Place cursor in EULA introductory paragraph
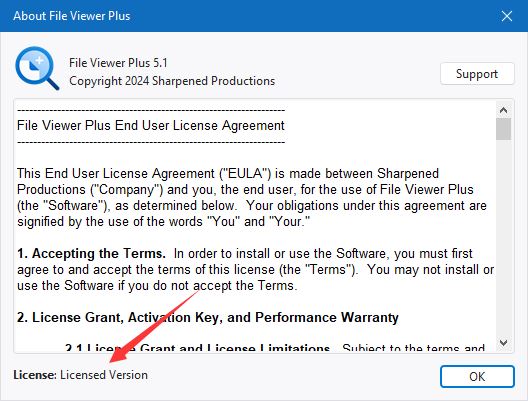The height and width of the screenshot is (401, 528). [252, 198]
